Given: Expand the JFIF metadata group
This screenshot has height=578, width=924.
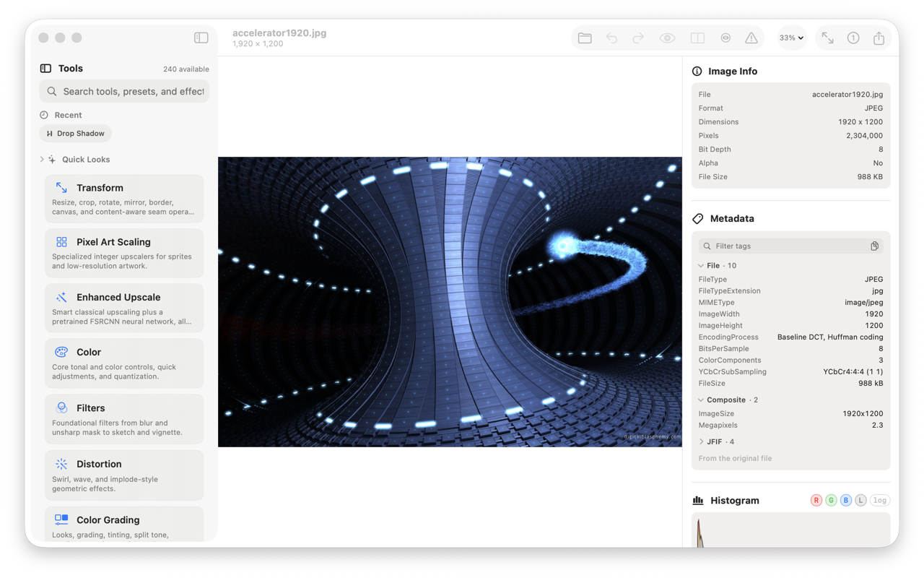Looking at the screenshot, I should point(701,442).
